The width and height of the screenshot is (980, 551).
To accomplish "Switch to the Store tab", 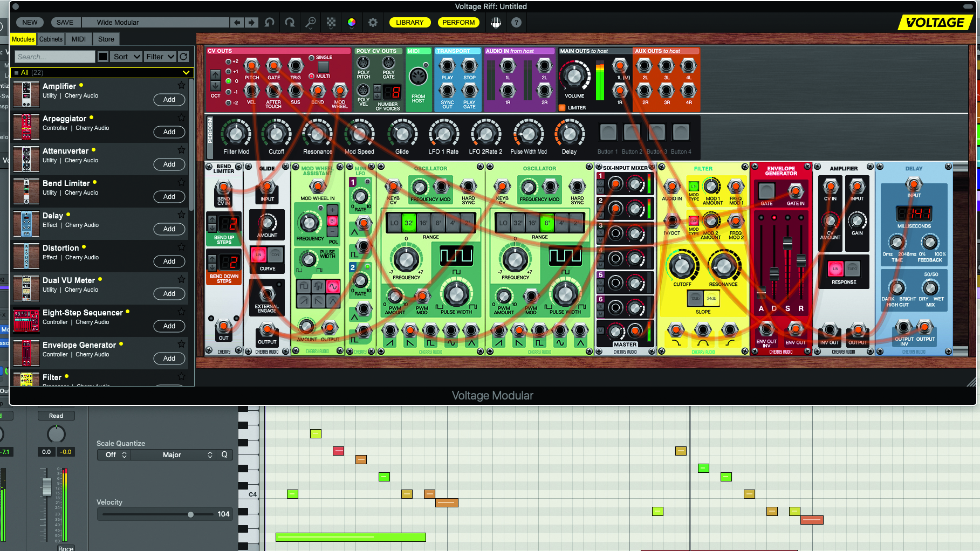I will point(106,39).
